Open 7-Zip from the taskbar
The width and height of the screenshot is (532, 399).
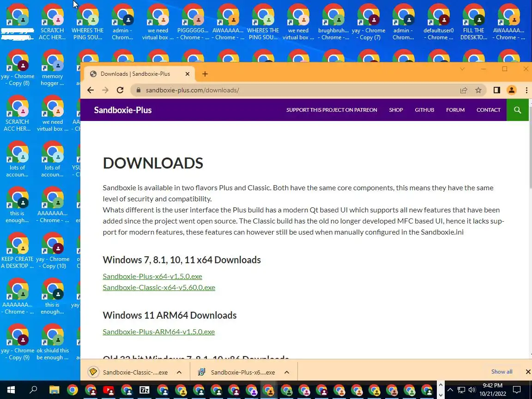pos(145,390)
